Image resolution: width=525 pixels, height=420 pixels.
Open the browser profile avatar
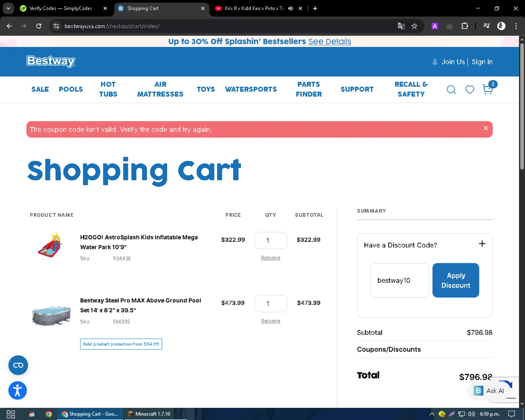pyautogui.click(x=501, y=26)
